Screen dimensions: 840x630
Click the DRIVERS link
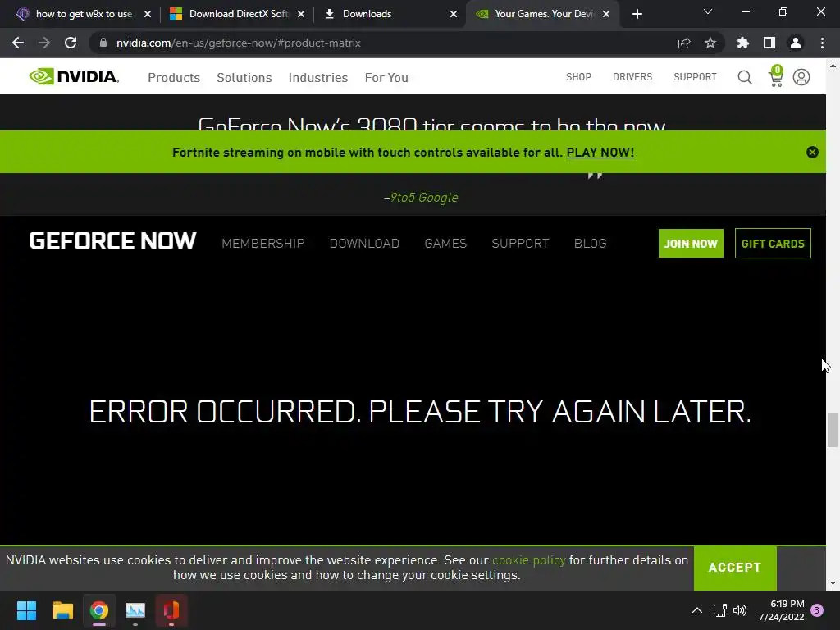[x=632, y=77]
